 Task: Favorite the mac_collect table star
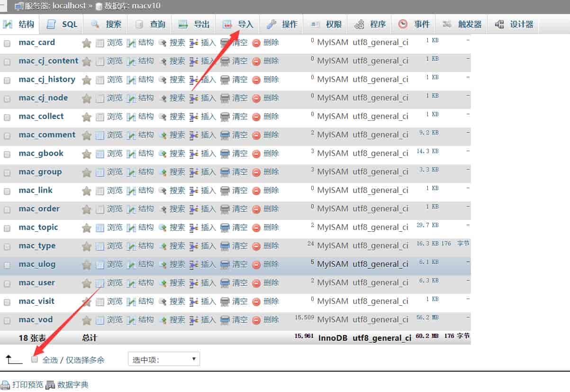click(87, 116)
